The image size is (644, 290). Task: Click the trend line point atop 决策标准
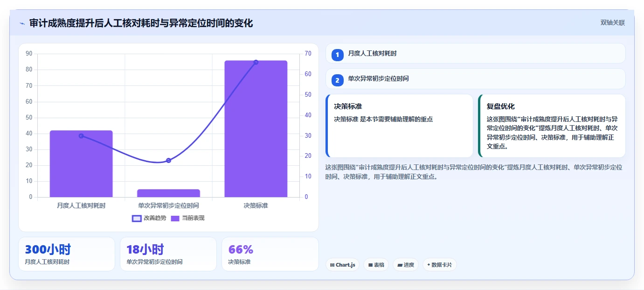256,62
